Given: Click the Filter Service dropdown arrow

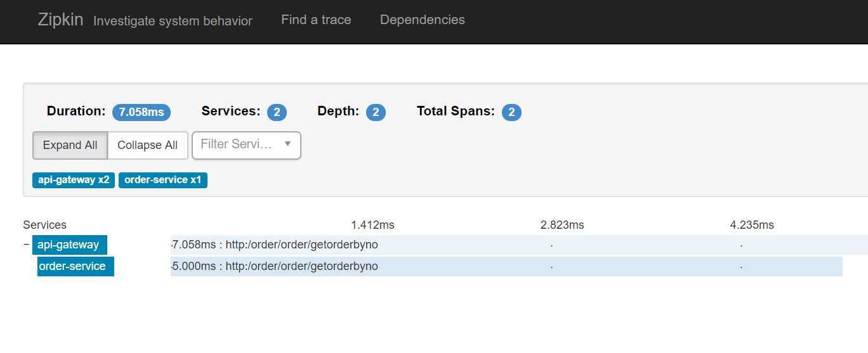Looking at the screenshot, I should click(287, 144).
